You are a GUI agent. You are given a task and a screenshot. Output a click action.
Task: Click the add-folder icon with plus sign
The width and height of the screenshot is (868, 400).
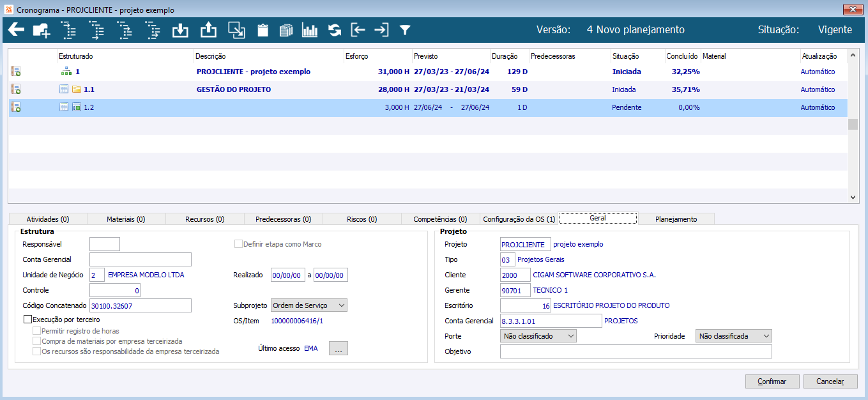pyautogui.click(x=41, y=30)
